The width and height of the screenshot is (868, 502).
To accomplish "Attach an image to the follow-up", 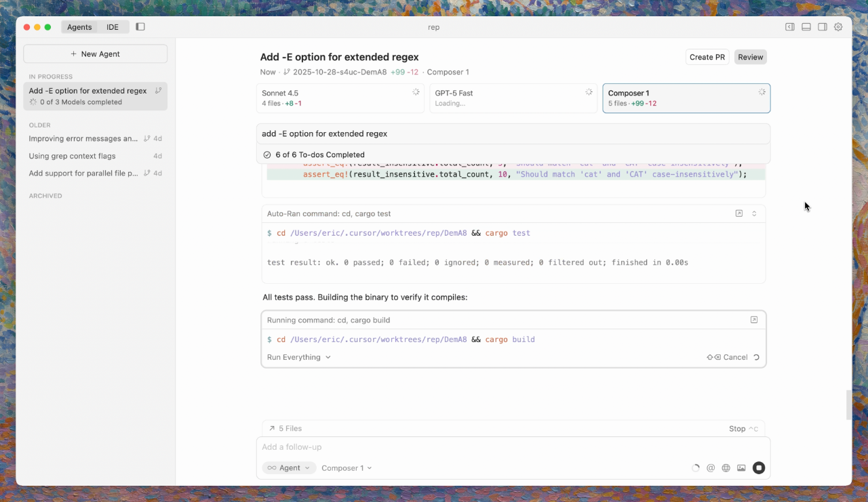I will click(x=741, y=467).
